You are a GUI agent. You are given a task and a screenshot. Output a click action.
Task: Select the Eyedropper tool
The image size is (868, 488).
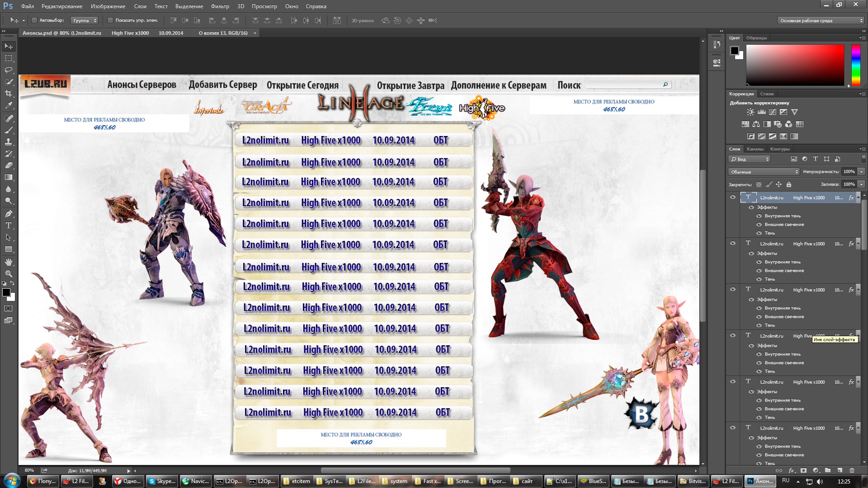(9, 105)
